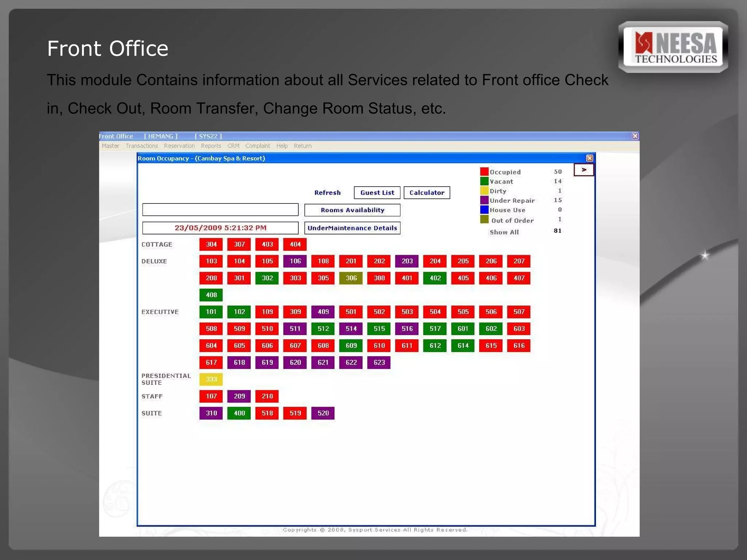747x560 pixels.
Task: Select under-repair room 203
Action: click(x=407, y=261)
